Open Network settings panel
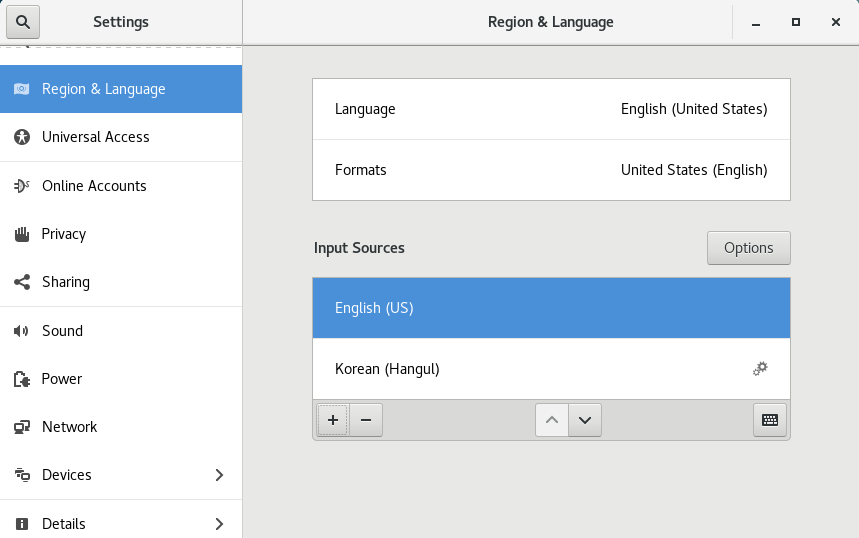Viewport: 859px width, 538px height. point(121,427)
